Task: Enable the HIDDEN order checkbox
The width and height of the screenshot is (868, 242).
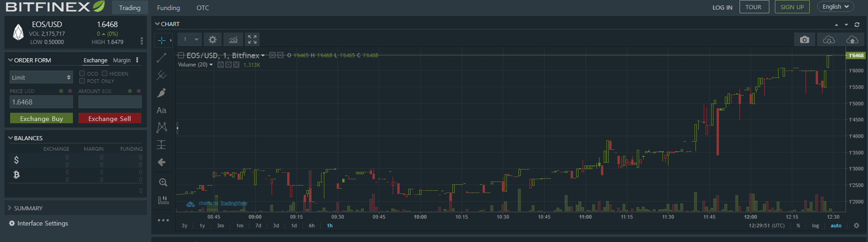Action: (x=105, y=73)
